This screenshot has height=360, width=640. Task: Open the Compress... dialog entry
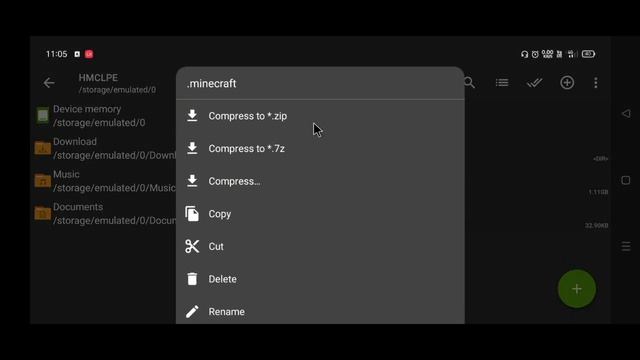320,181
